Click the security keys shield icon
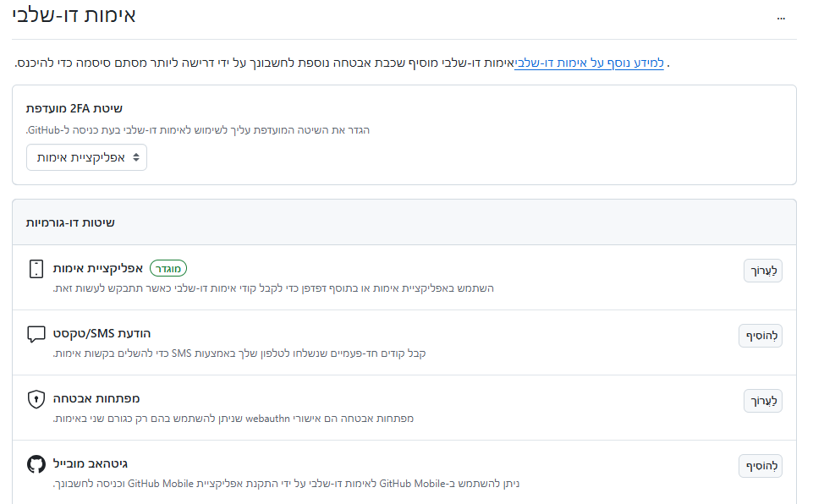813x504 pixels. pos(36,399)
